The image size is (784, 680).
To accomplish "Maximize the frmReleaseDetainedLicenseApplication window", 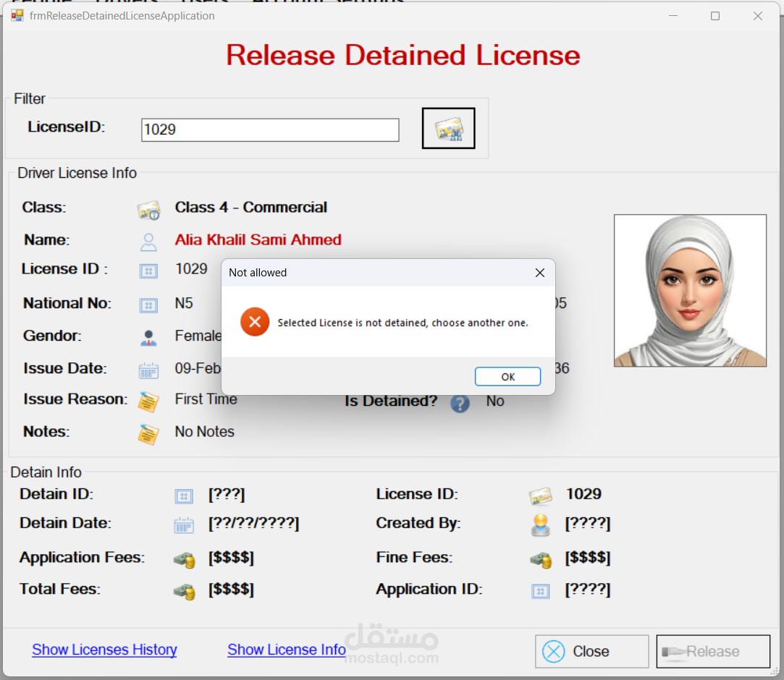I will (715, 16).
